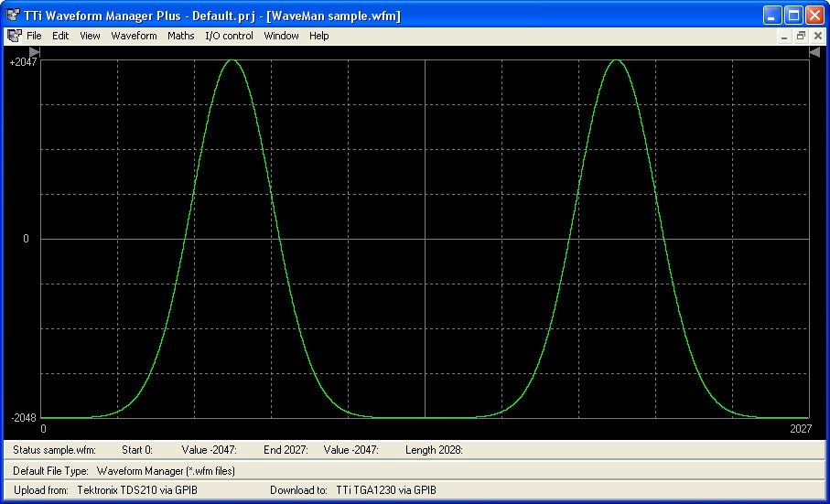This screenshot has width=830, height=504.
Task: Click Waveform Manager (*.wfm files) text
Action: [166, 471]
